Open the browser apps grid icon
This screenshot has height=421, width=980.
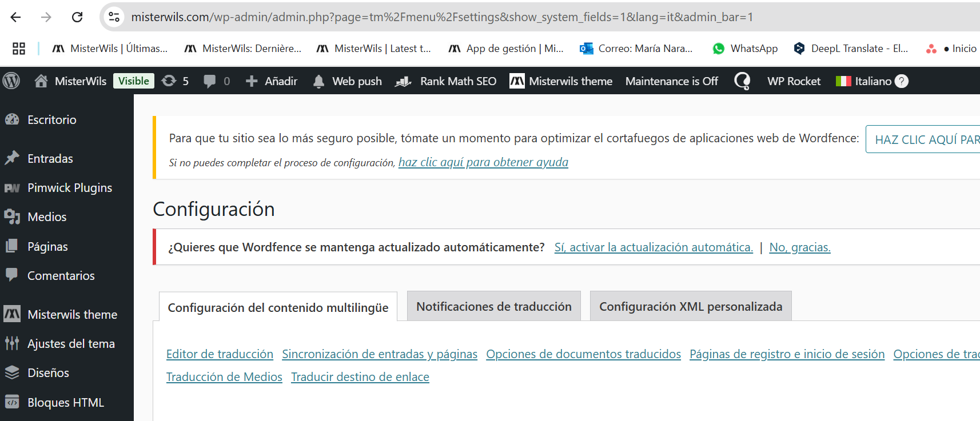coord(19,49)
